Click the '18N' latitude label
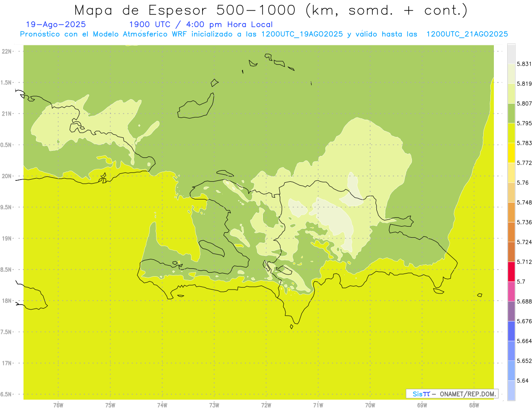Image resolution: width=532 pixels, height=411 pixels. point(7,301)
